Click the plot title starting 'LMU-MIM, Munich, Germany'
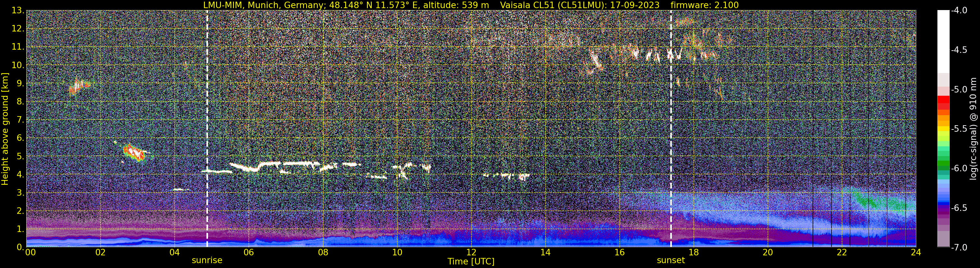 pyautogui.click(x=471, y=5)
